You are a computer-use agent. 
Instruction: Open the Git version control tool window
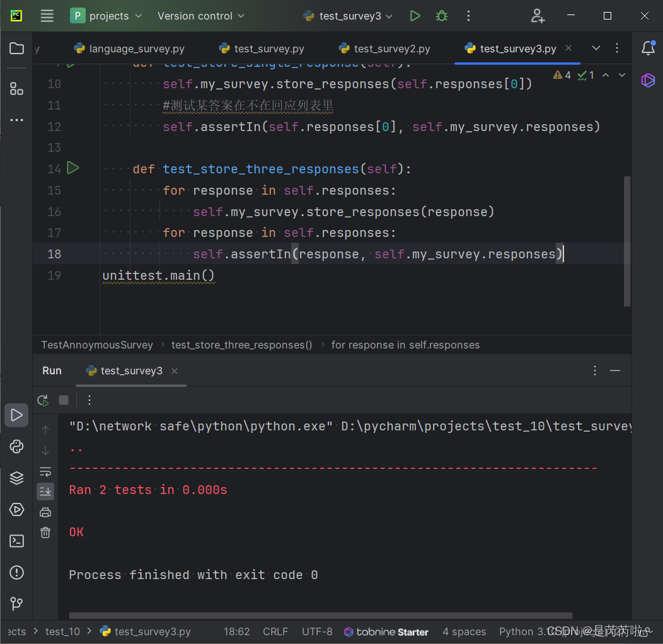coord(17,604)
